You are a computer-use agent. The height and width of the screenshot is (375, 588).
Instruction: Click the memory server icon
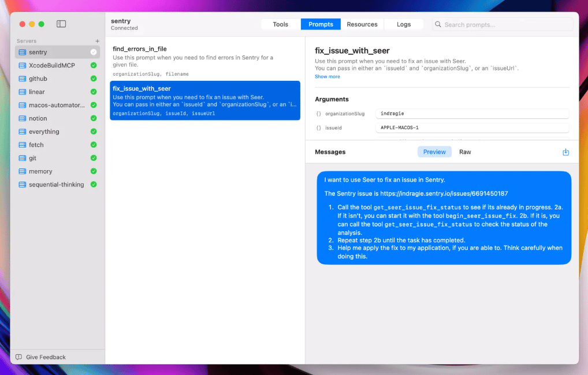[23, 171]
